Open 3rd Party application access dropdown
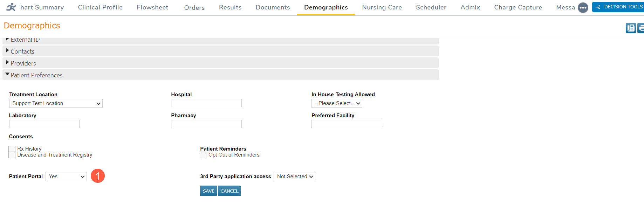The width and height of the screenshot is (644, 208). pyautogui.click(x=294, y=176)
